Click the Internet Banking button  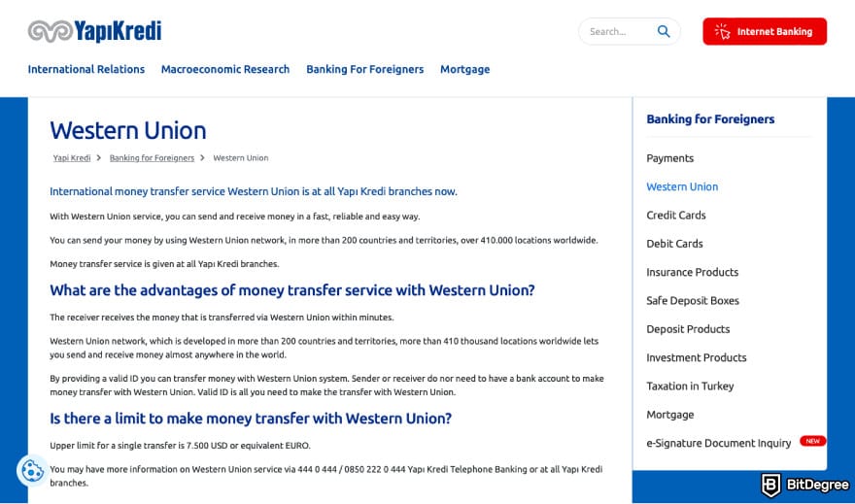[x=765, y=32]
